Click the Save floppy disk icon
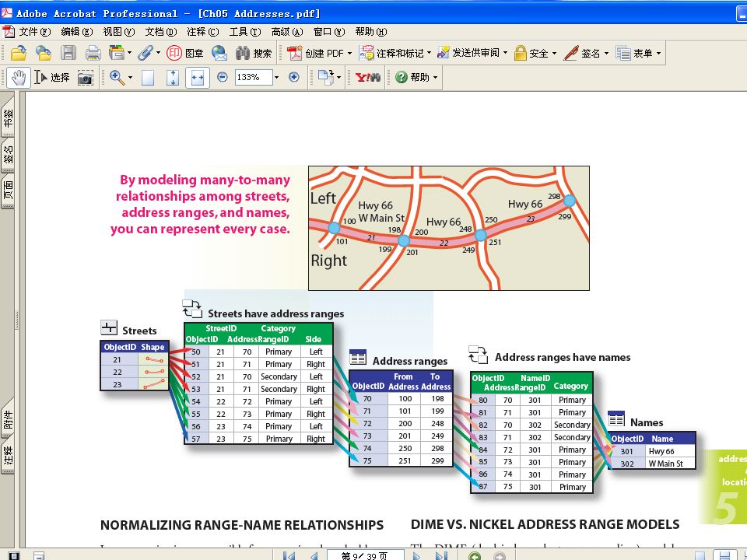 pyautogui.click(x=68, y=53)
